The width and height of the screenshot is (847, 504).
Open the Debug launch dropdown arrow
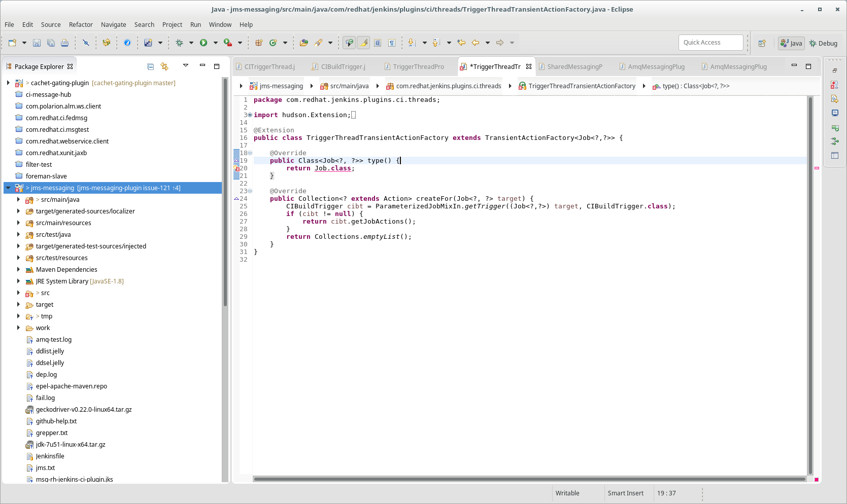click(x=191, y=43)
